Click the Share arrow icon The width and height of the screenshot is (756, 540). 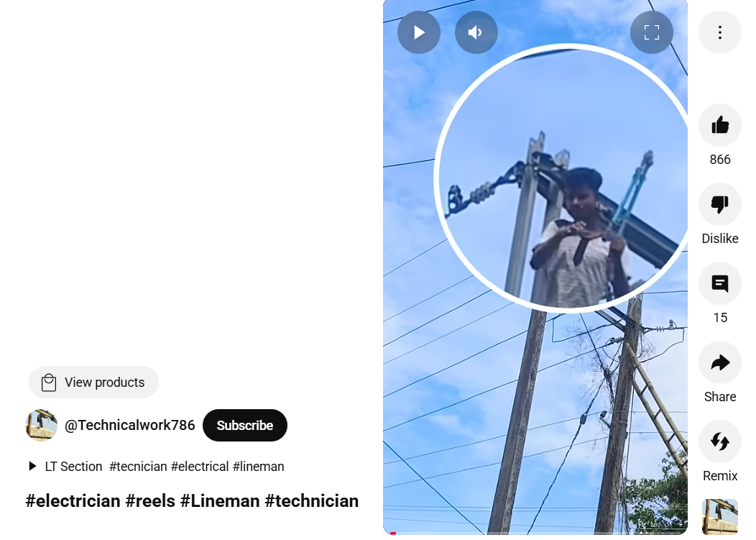click(x=720, y=362)
